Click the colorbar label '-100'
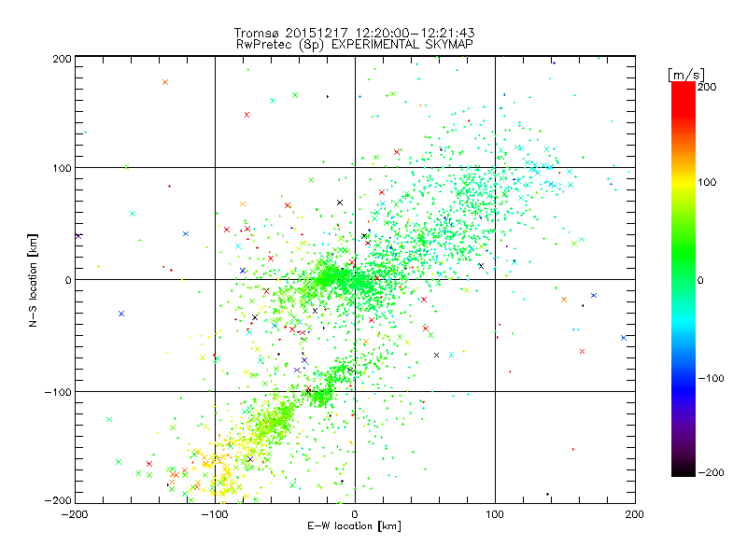747x560 pixels. point(711,378)
